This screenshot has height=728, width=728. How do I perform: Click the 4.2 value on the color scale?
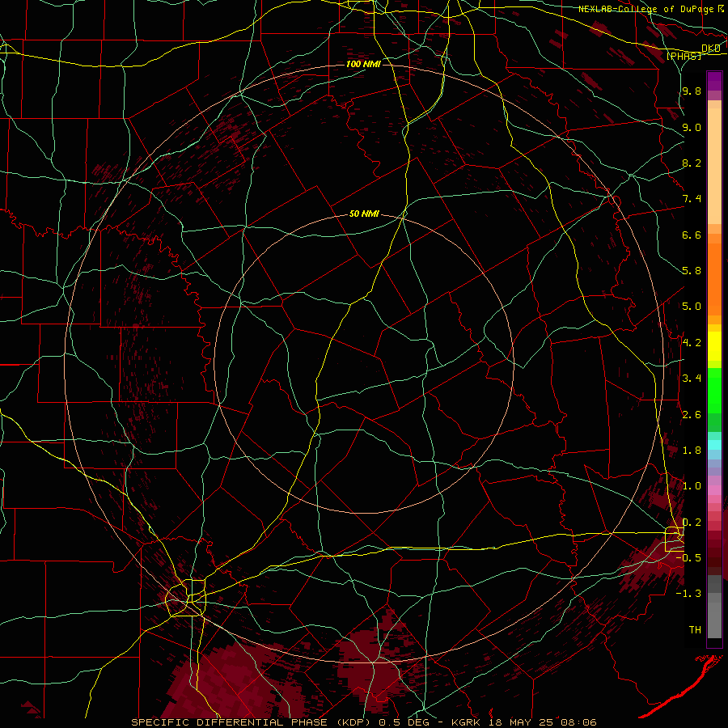692,343
